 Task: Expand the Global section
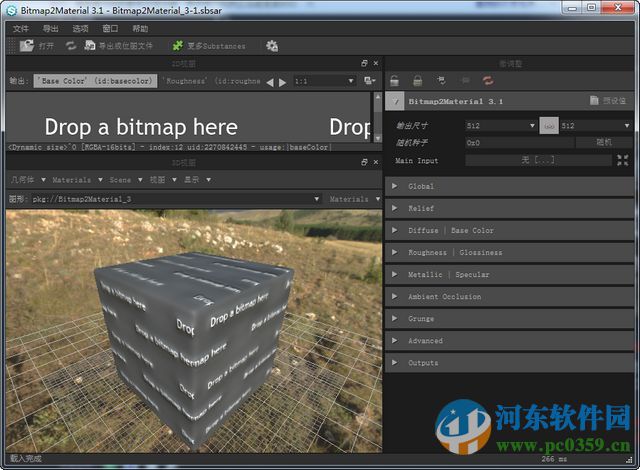pos(509,186)
